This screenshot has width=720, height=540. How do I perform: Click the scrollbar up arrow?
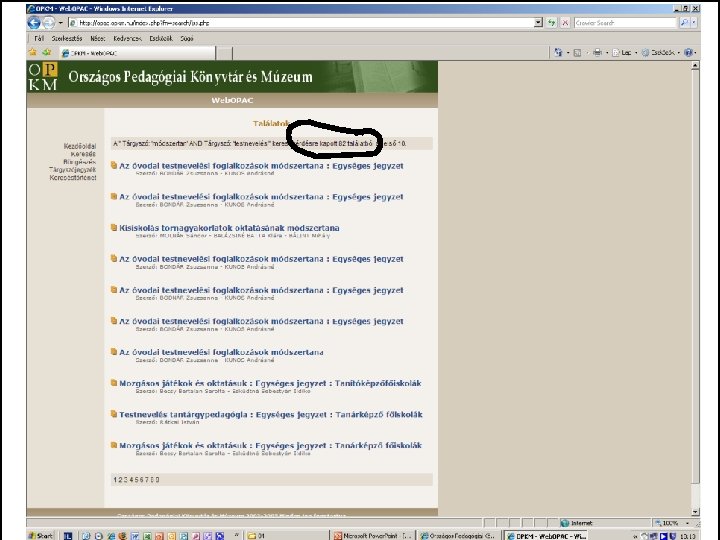click(695, 66)
